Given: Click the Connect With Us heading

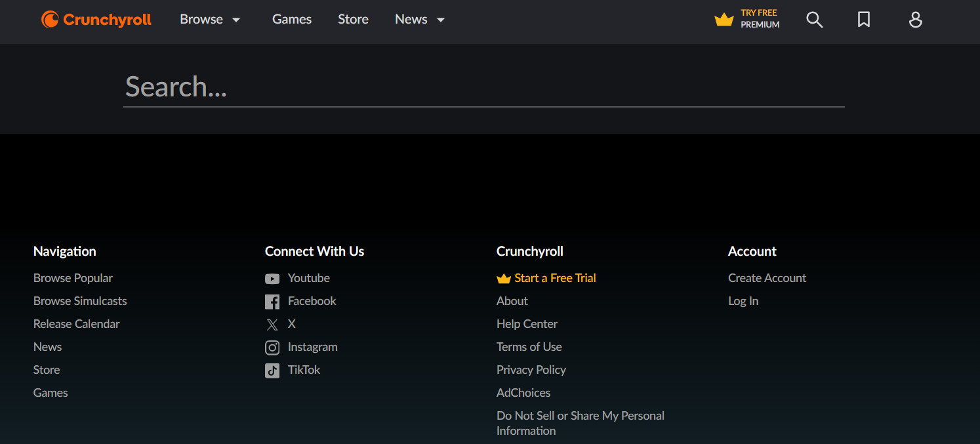Looking at the screenshot, I should pos(314,251).
